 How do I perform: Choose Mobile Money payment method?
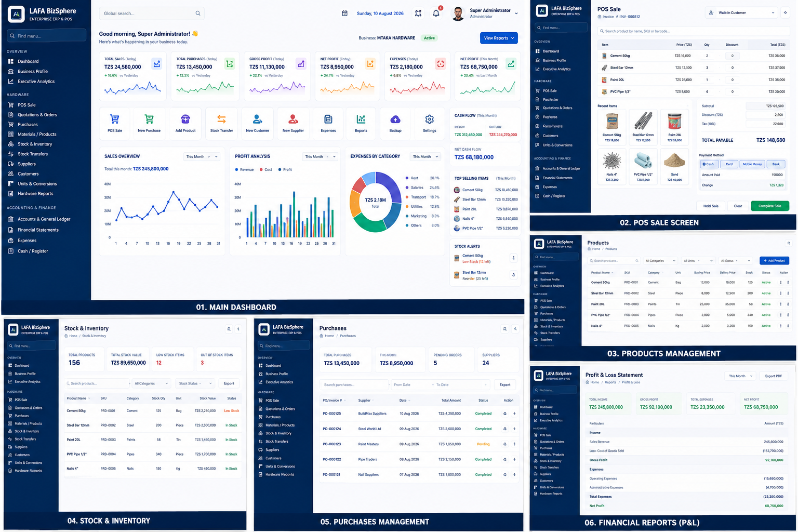[x=752, y=164]
